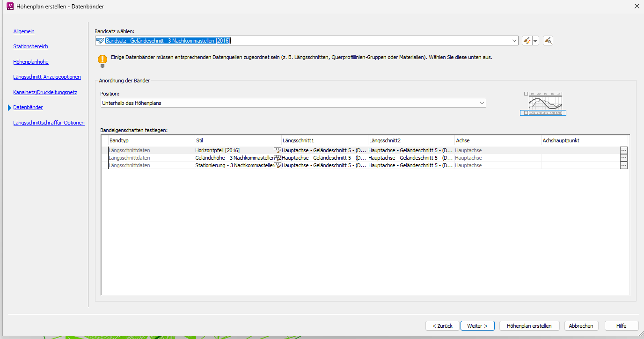The image size is (644, 339).
Task: Switch to the Höhenplanhöhe page
Action: [31, 62]
